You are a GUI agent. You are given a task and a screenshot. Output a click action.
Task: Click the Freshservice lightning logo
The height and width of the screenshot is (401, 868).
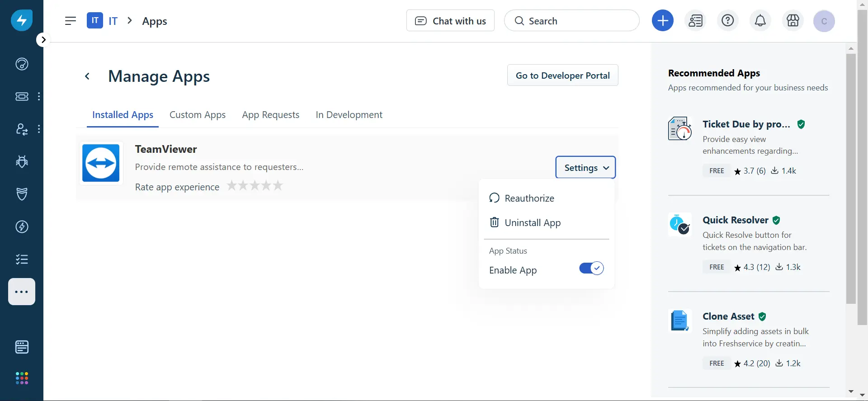coord(22,20)
